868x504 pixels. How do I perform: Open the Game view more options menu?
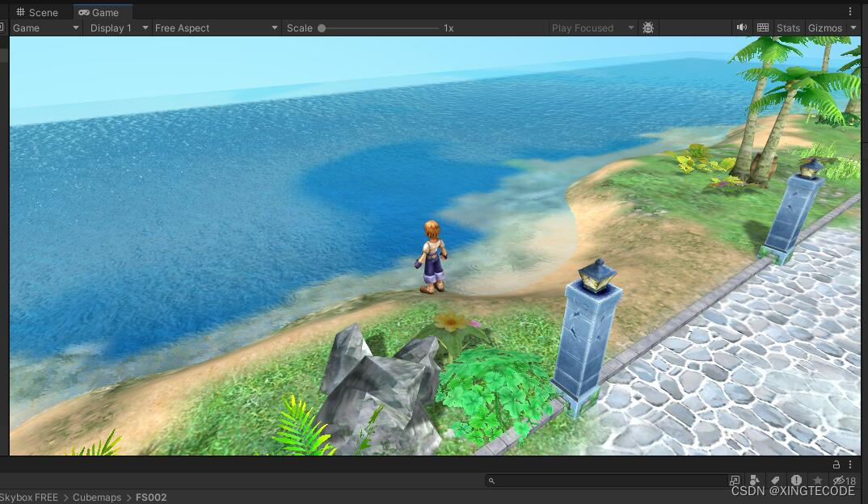click(x=850, y=11)
